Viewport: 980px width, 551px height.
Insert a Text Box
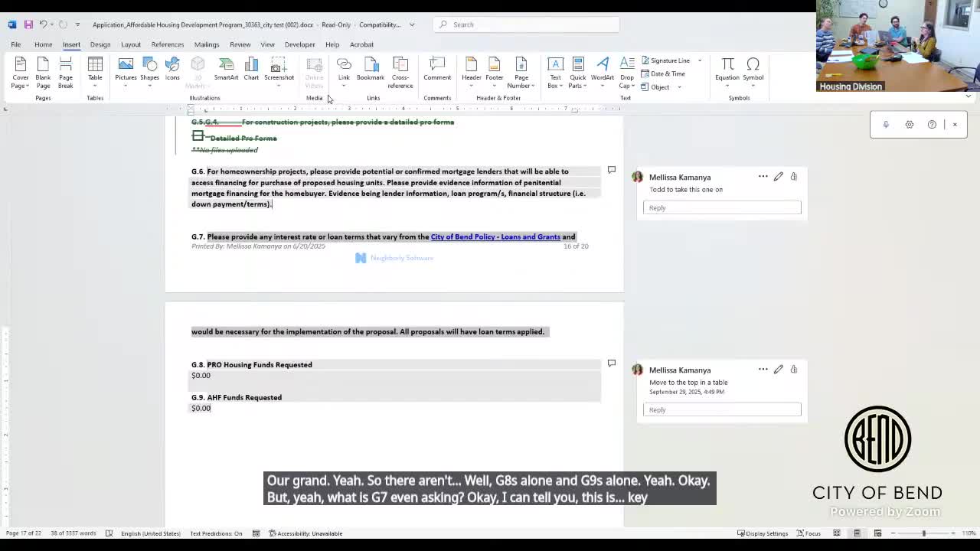click(x=555, y=73)
